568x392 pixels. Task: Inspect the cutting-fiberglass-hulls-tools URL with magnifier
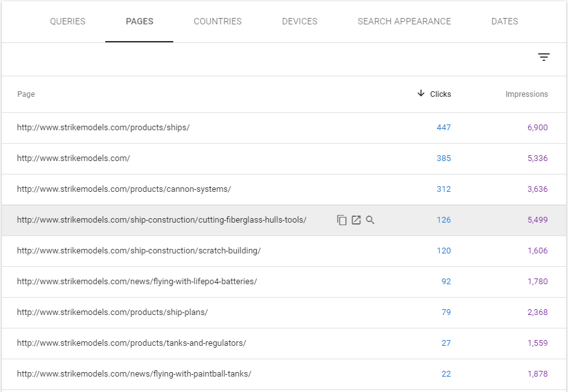pos(370,219)
